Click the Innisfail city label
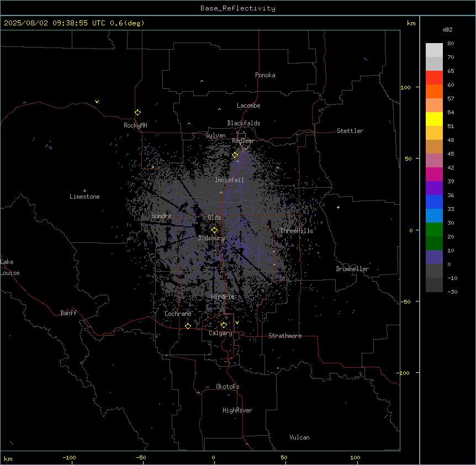Screen dimensions: 476x465 (229, 180)
